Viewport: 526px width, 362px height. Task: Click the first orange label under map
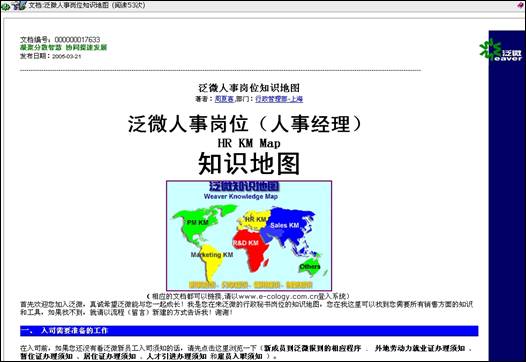pyautogui.click(x=203, y=285)
